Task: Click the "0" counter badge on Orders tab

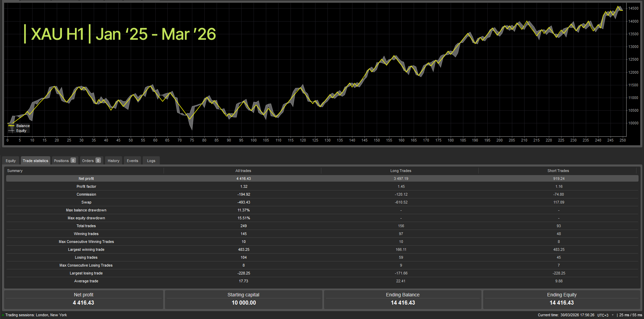Action: coord(98,160)
